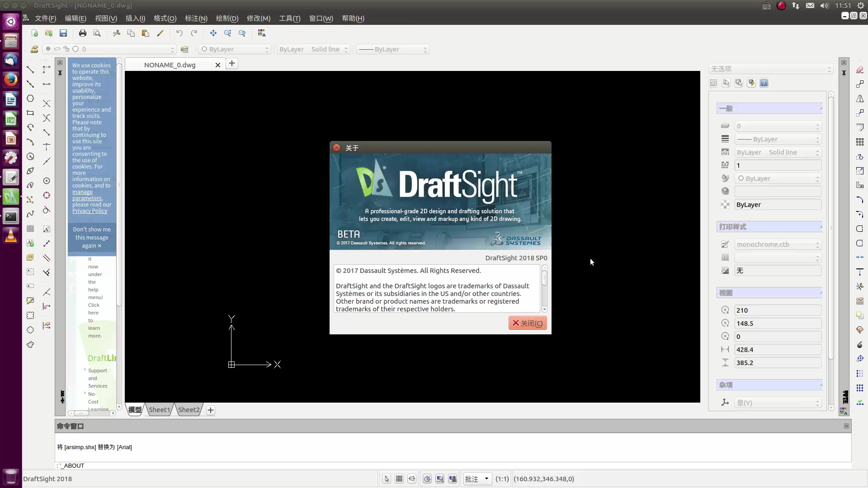
Task: Open the line weight ByLayer dropdown
Action: [x=392, y=49]
